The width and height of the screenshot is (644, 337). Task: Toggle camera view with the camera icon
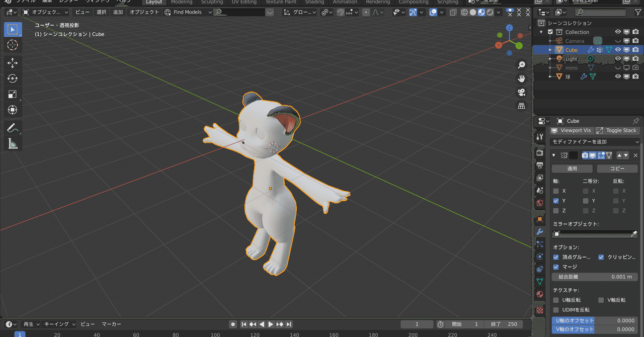click(522, 92)
